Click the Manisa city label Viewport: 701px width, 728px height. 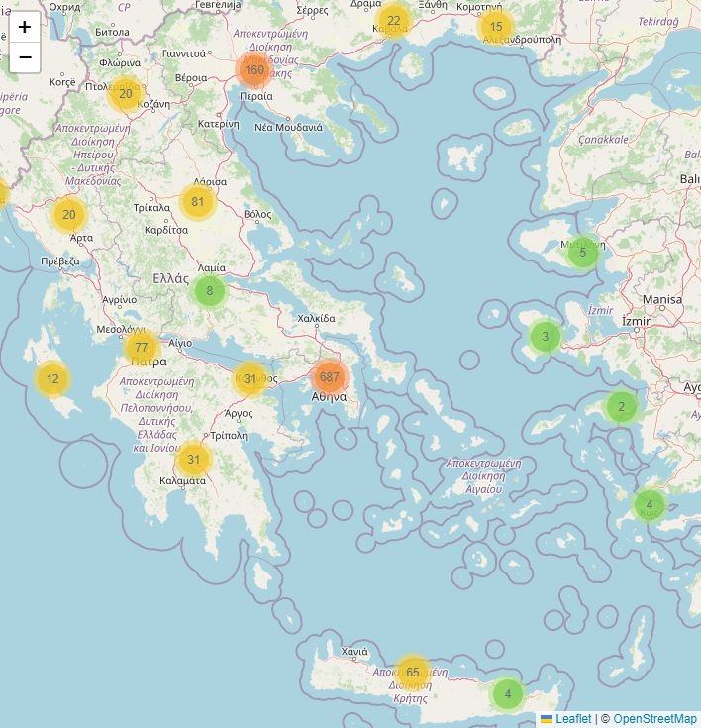point(662,299)
